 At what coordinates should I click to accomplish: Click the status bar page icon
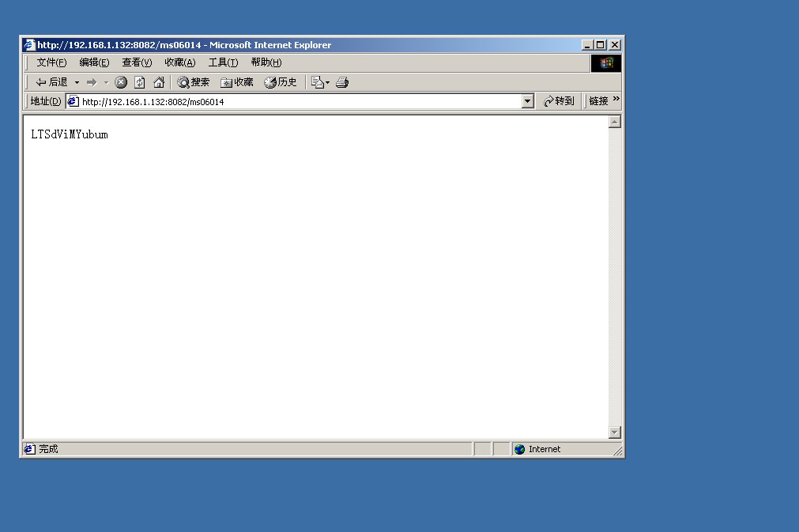pyautogui.click(x=29, y=449)
